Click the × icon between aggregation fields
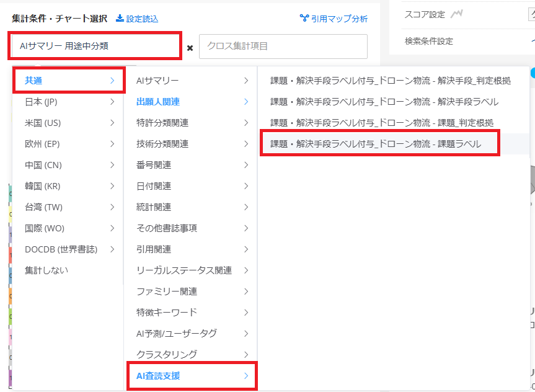 (x=190, y=48)
